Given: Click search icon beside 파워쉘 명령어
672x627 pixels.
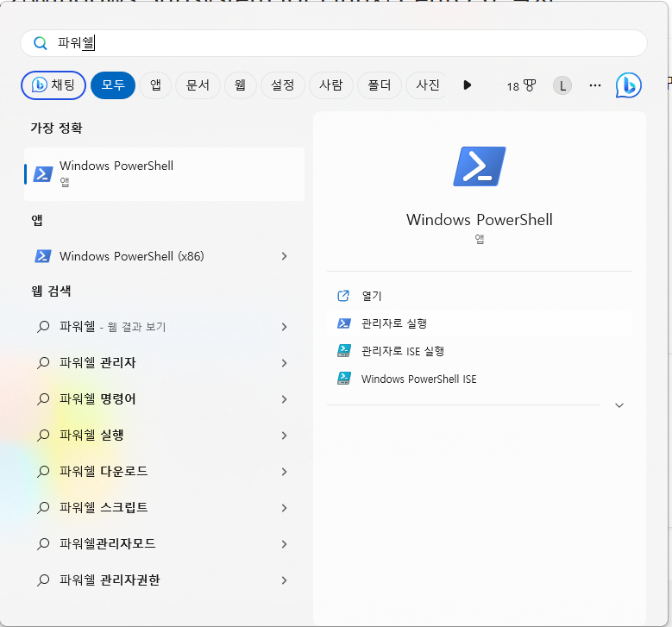Looking at the screenshot, I should [x=43, y=399].
